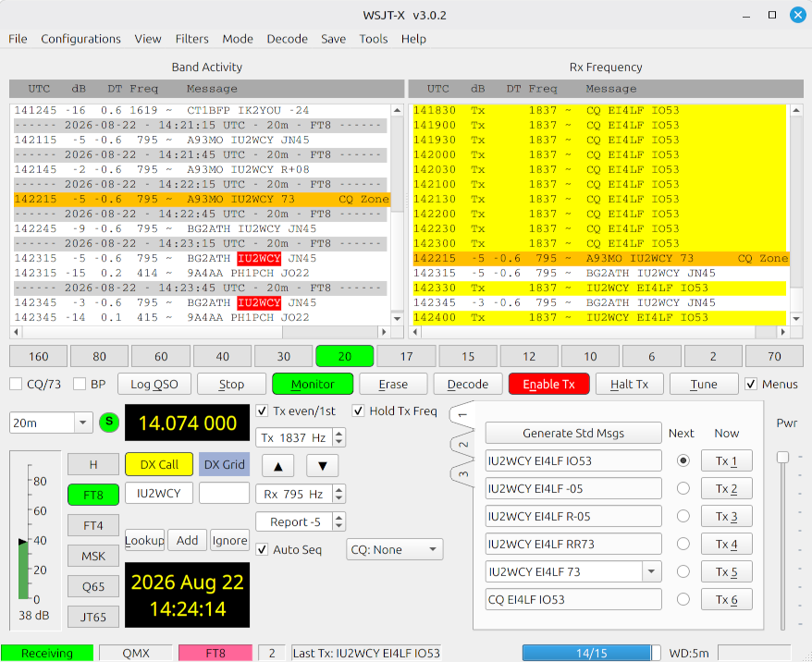The width and height of the screenshot is (812, 662).
Task: Click the Generate Std Msgs button
Action: coord(573,434)
